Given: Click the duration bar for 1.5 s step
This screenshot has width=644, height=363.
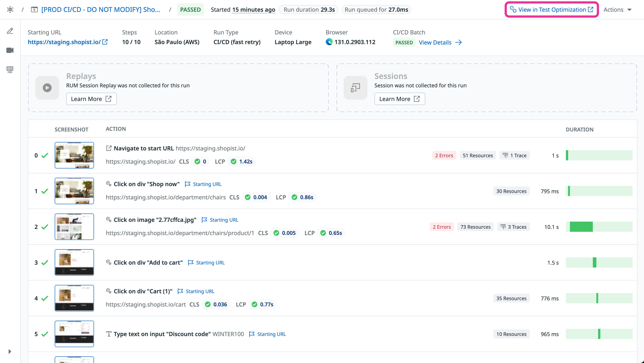Looking at the screenshot, I should 599,262.
